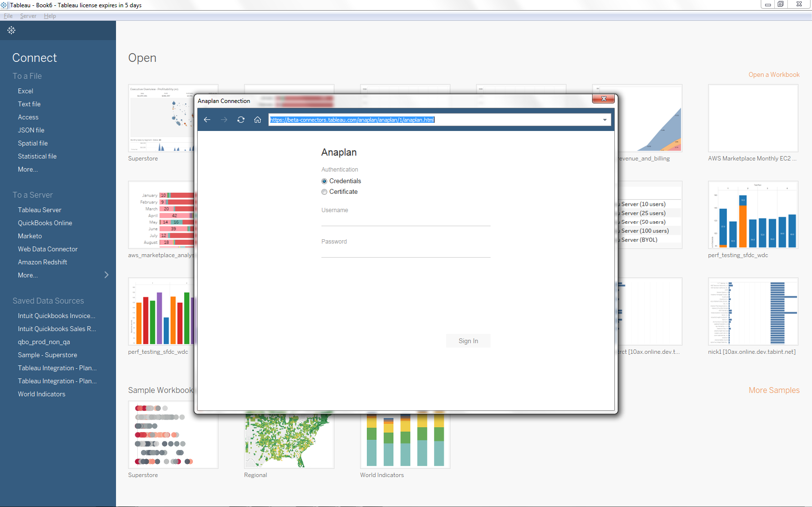Open the URL address bar dropdown
This screenshot has height=507, width=812.
pyautogui.click(x=605, y=120)
